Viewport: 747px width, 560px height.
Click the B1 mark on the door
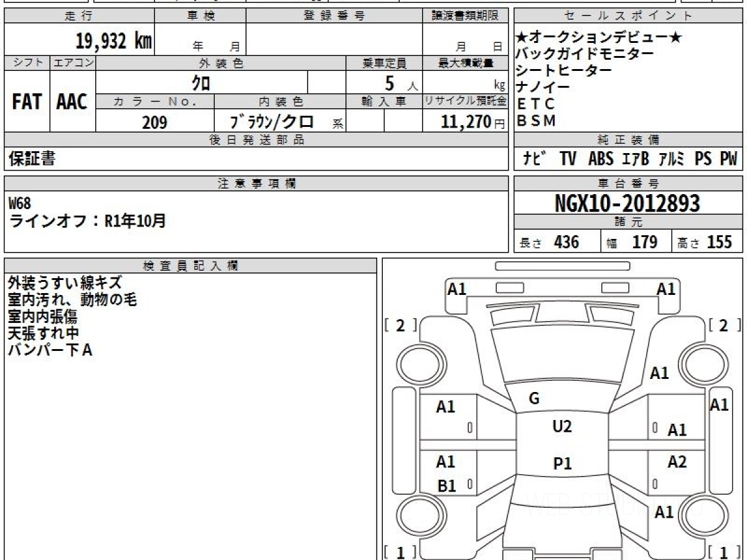[446, 487]
